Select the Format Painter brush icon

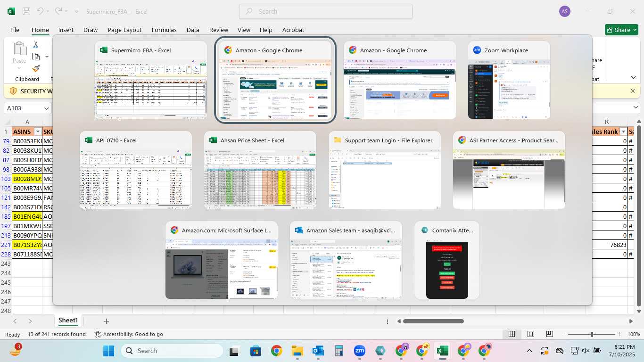tap(36, 68)
